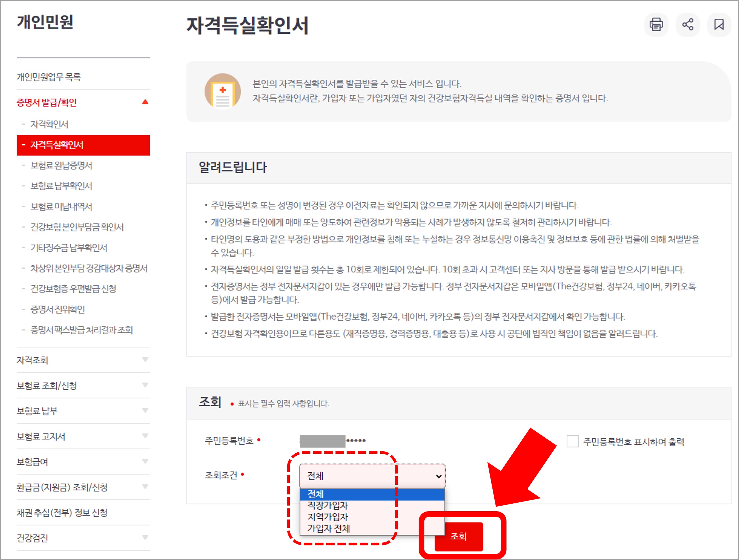Check 주민등록번호 표시하여 출력 checkbox
The height and width of the screenshot is (560, 739).
[x=572, y=441]
